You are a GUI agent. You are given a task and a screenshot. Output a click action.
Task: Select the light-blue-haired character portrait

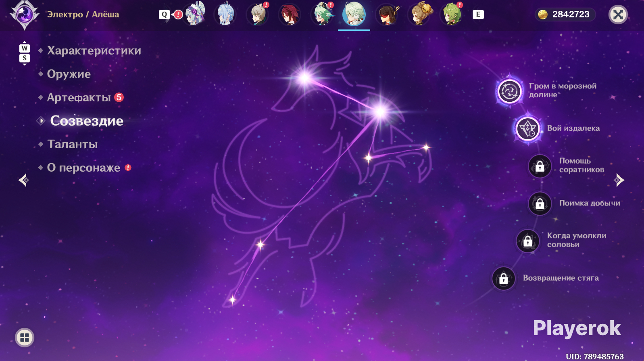coord(226,14)
